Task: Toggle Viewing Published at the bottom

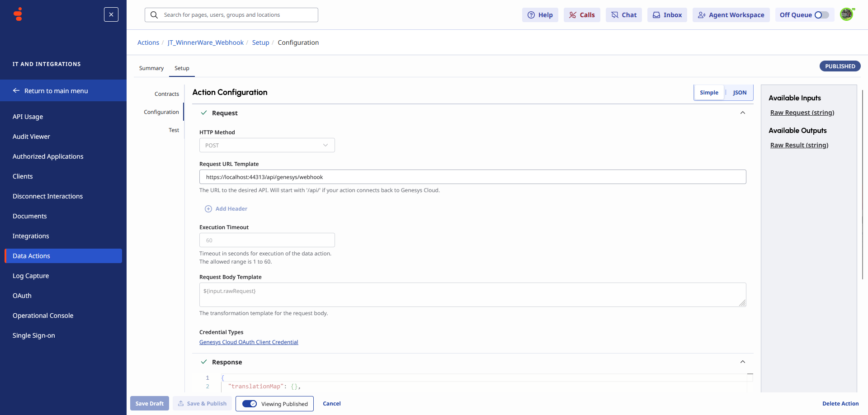Action: click(x=249, y=404)
